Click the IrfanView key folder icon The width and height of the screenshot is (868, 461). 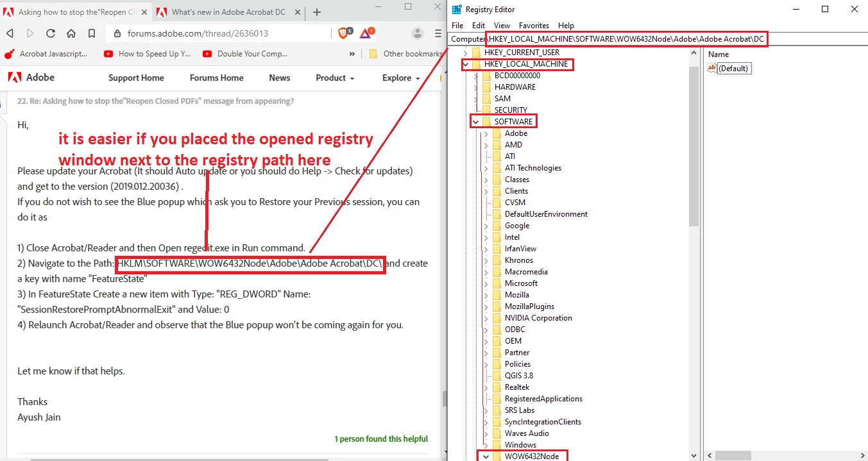click(x=497, y=249)
